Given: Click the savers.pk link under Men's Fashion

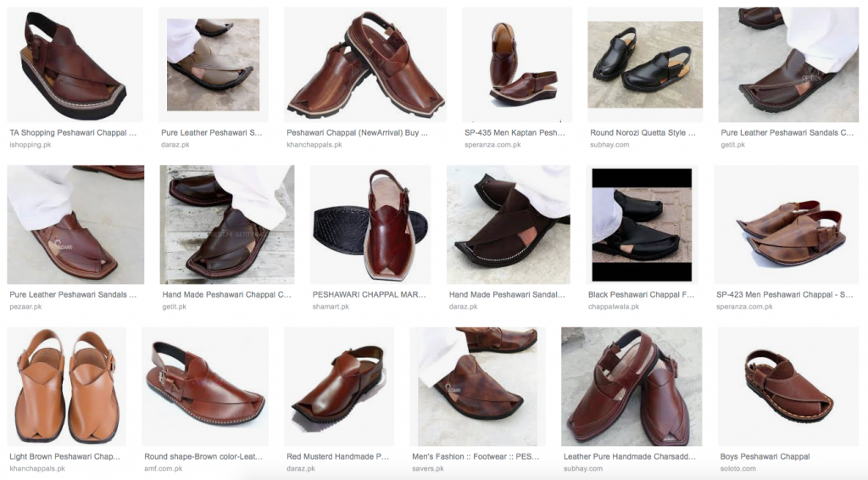Looking at the screenshot, I should [x=428, y=468].
